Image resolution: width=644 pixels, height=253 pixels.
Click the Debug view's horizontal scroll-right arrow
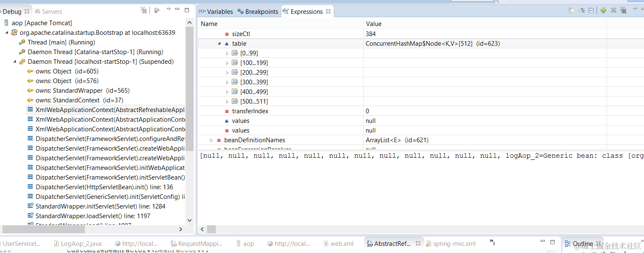[181, 229]
